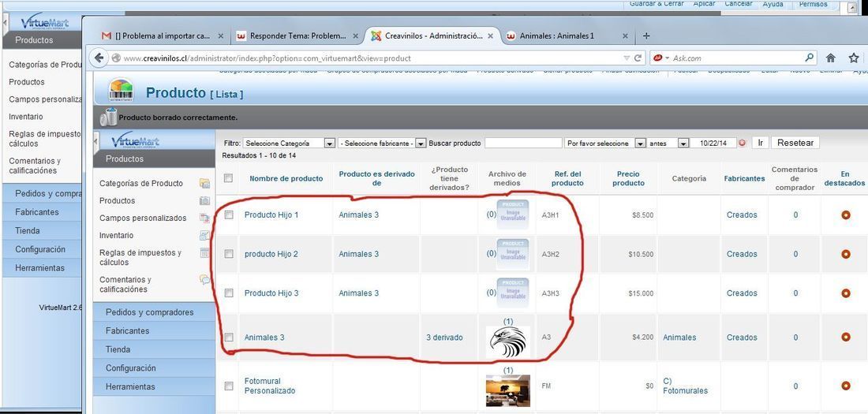Image resolution: width=868 pixels, height=414 pixels.
Task: Click the Buscar producto search field
Action: click(x=523, y=143)
